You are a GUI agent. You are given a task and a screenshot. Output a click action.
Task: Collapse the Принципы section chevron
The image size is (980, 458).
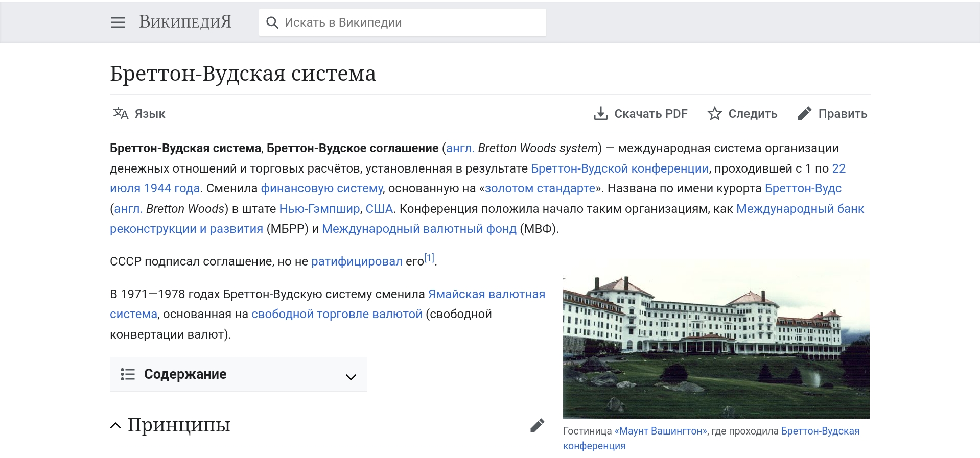click(x=115, y=425)
